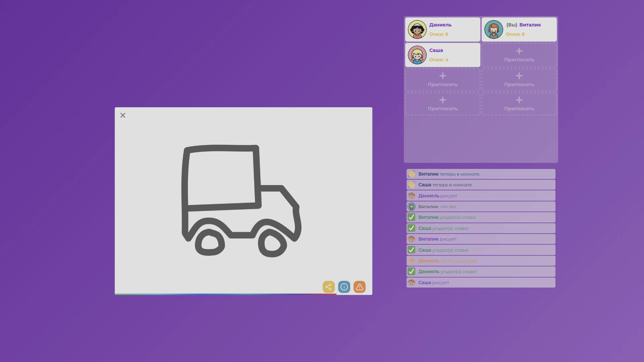Invite a player using the top-right Пригласить slot
The image size is (644, 362).
(x=519, y=55)
